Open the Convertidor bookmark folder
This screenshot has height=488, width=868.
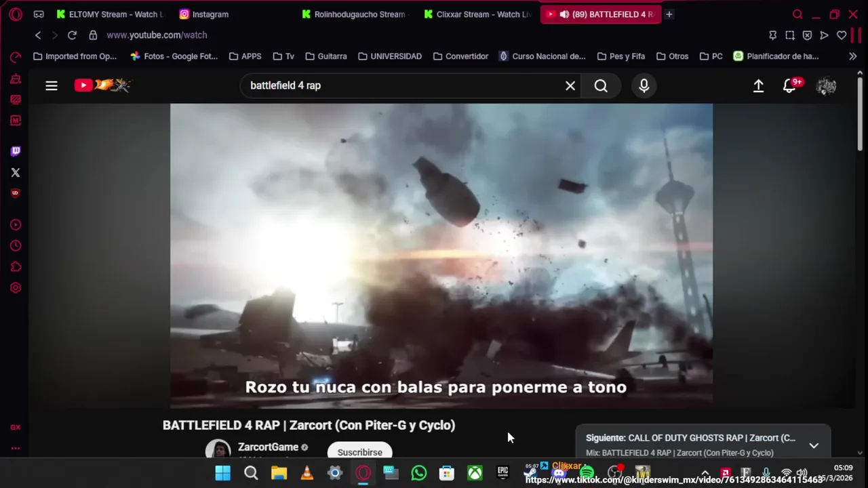(460, 56)
